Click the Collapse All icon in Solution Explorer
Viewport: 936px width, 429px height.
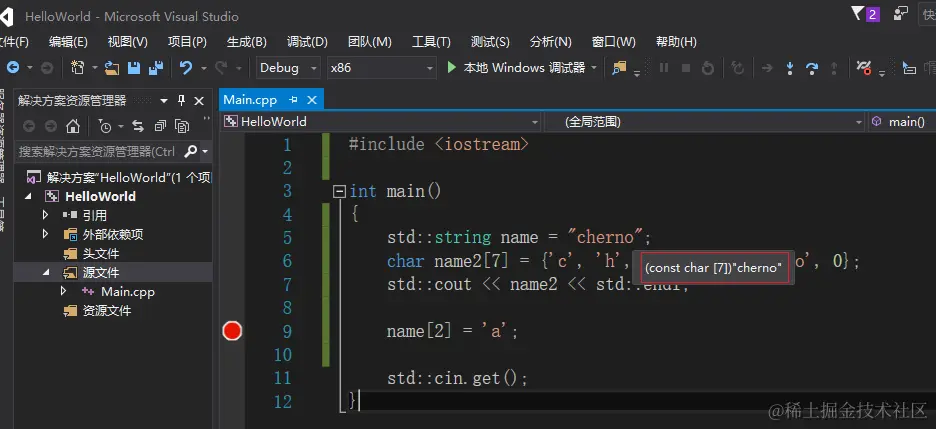[160, 126]
